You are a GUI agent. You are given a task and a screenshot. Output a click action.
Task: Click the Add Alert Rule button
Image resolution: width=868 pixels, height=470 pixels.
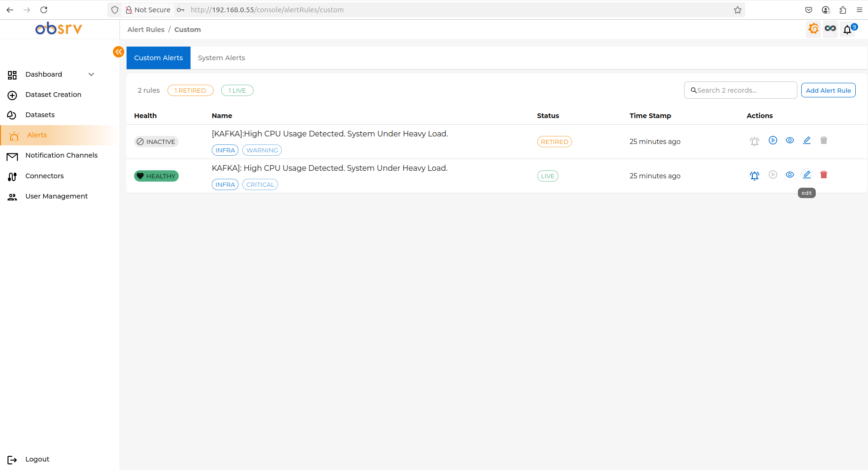click(x=828, y=90)
